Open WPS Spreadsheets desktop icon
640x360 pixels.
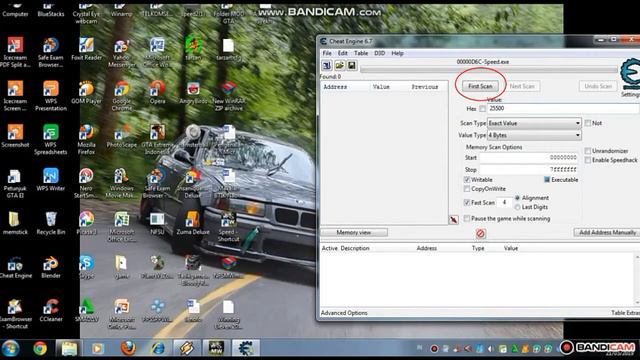click(51, 140)
